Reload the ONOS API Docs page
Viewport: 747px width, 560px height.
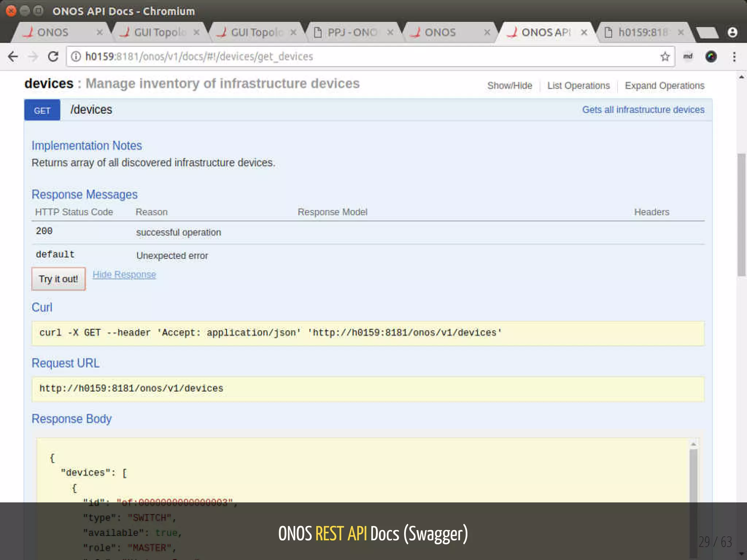53,57
